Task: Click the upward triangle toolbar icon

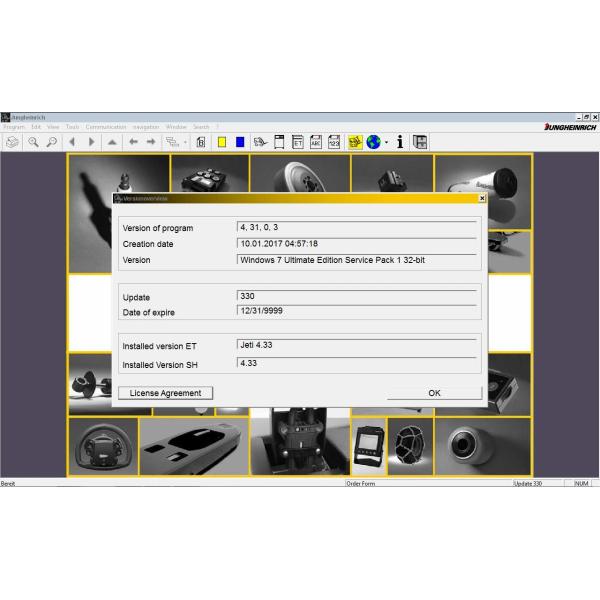Action: (112, 142)
